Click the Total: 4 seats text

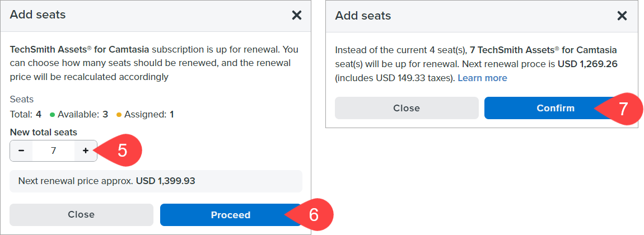tap(26, 115)
